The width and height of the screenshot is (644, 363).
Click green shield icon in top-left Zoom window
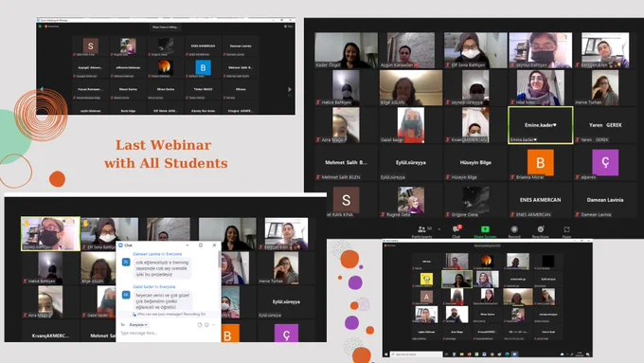(40, 27)
